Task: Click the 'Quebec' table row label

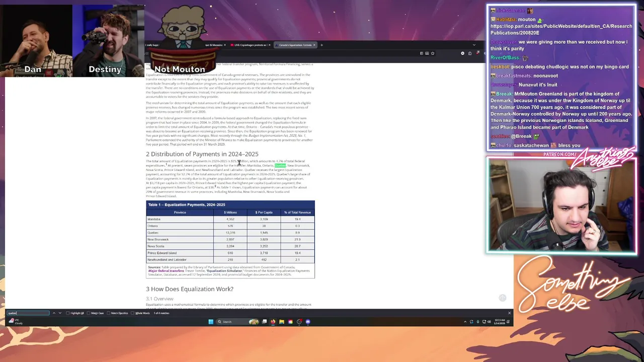Action: point(153,233)
